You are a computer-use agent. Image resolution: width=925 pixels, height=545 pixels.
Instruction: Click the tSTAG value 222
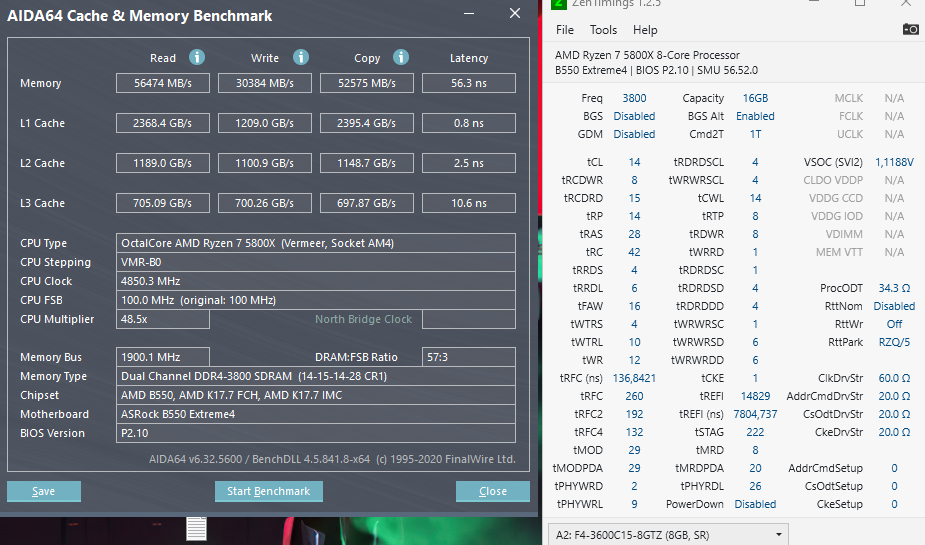755,432
